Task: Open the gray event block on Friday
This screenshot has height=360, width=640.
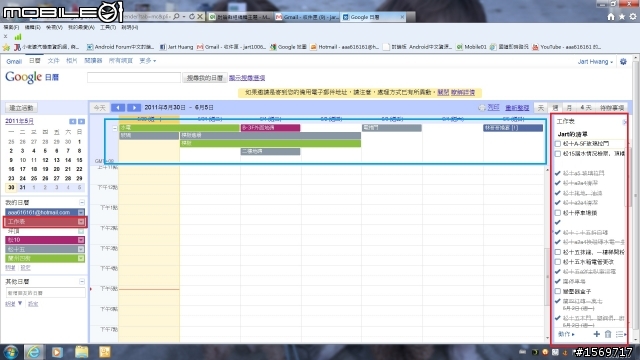Action: (392, 128)
